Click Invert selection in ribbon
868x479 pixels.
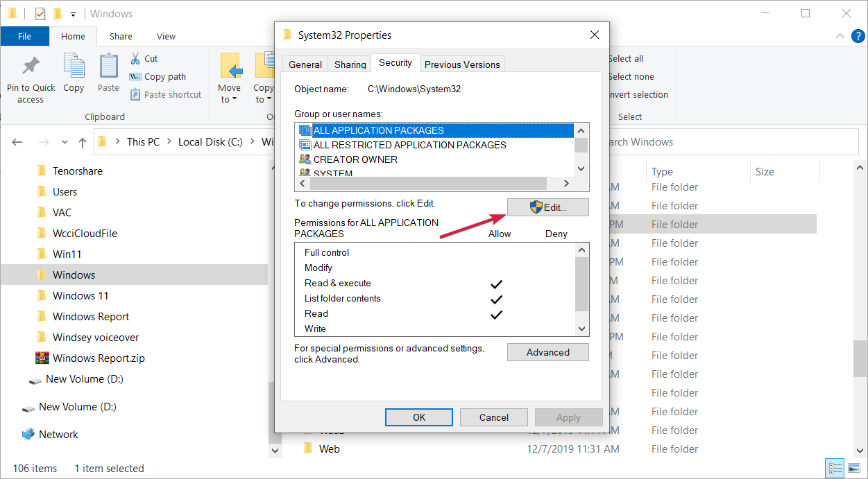click(x=638, y=95)
